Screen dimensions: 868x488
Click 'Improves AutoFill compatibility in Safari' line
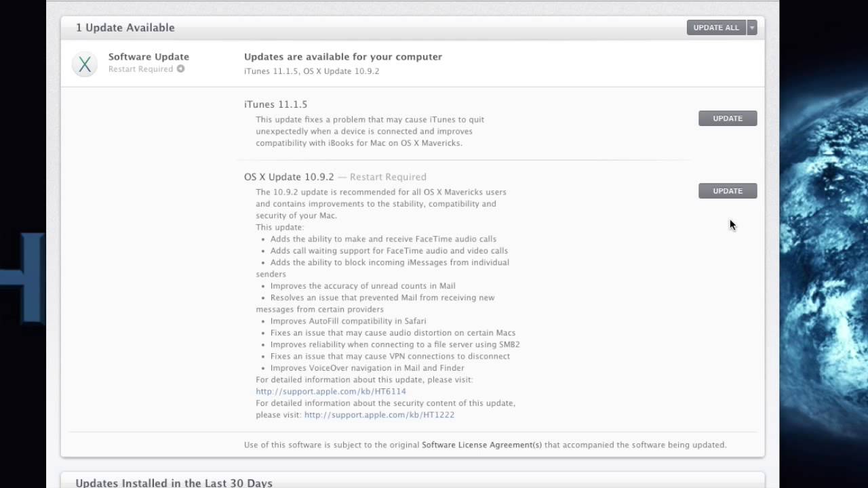pos(348,321)
